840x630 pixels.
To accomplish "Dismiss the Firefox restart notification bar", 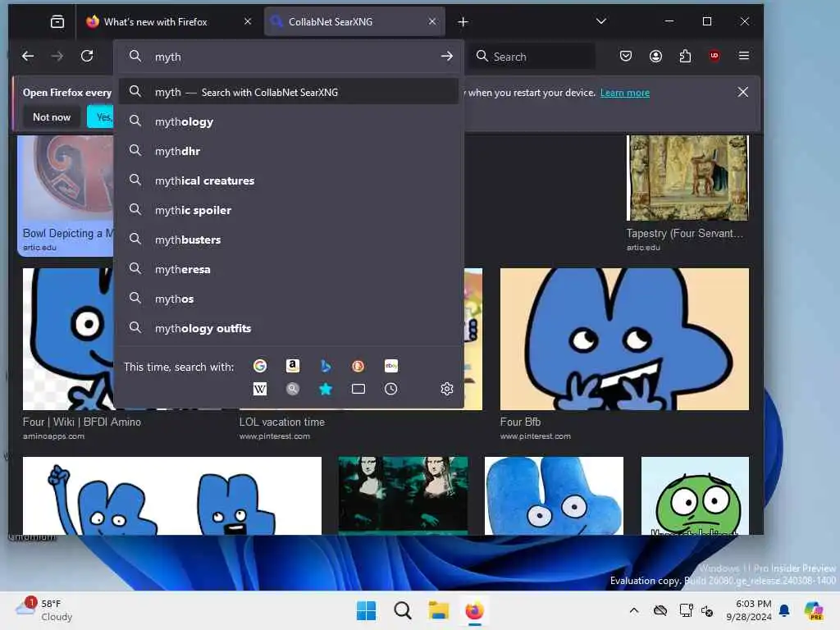I will click(742, 92).
